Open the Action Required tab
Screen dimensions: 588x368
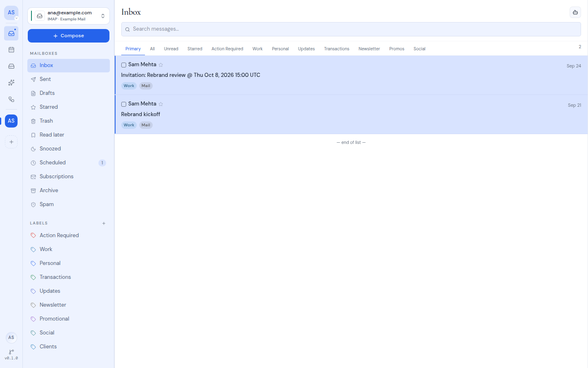coord(227,49)
